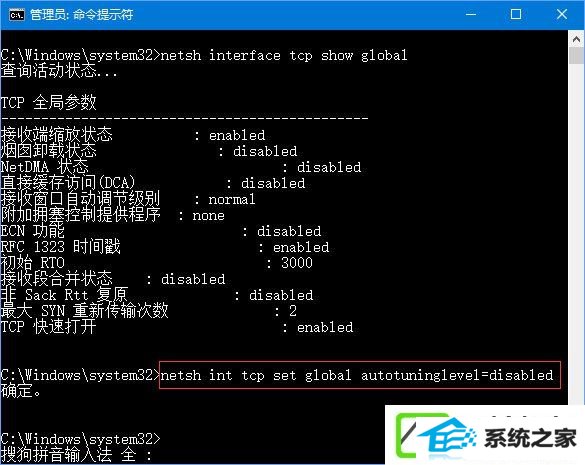Image resolution: width=585 pixels, height=465 pixels.
Task: Maximize the command prompt window
Action: [516, 15]
